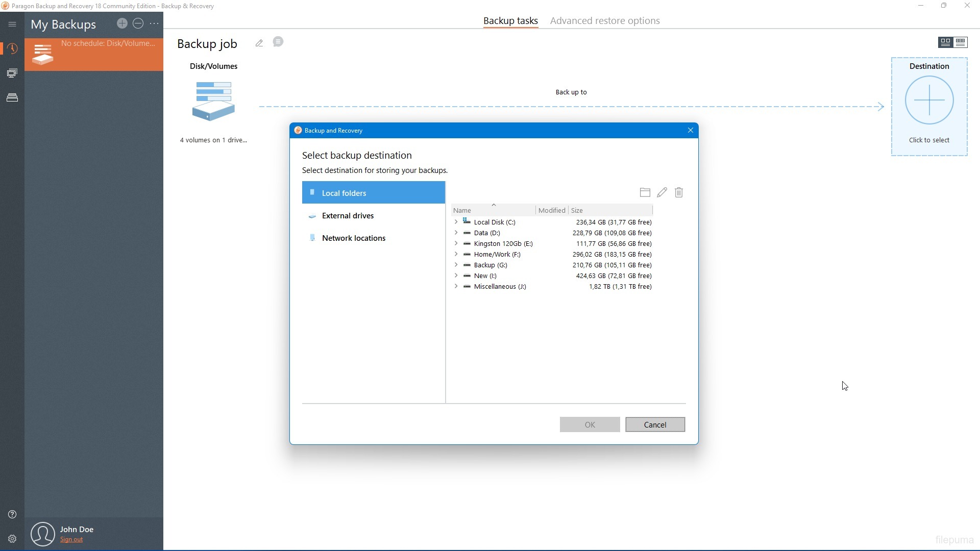This screenshot has height=551, width=980.
Task: Open the settings gear in sidebar
Action: coord(12,539)
